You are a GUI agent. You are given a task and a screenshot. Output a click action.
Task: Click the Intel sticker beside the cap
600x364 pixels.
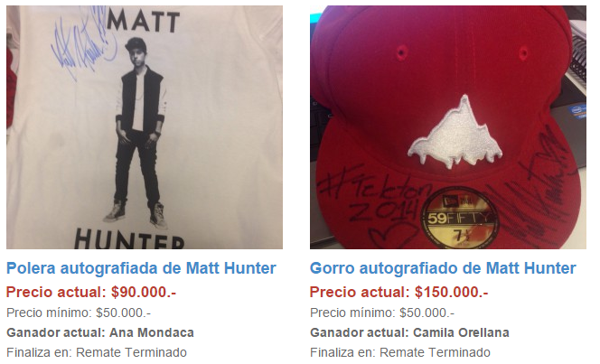(577, 112)
